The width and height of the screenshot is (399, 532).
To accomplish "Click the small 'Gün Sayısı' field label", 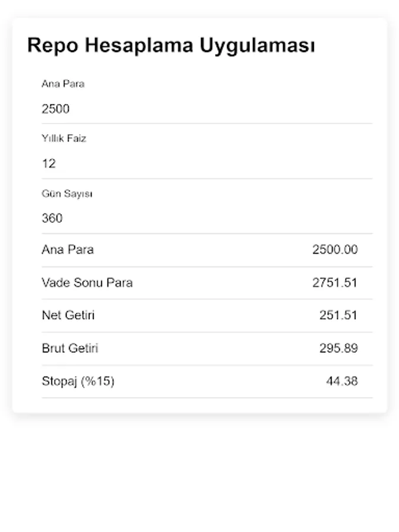I will [67, 193].
